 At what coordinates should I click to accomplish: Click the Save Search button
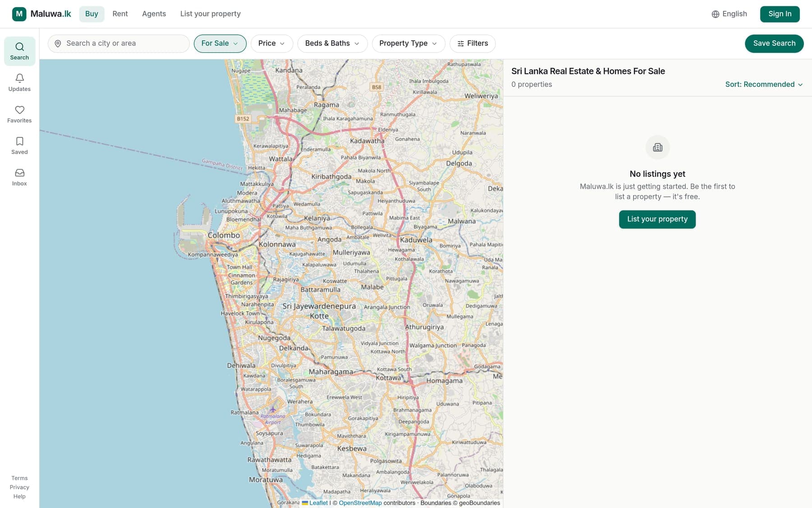click(x=774, y=43)
